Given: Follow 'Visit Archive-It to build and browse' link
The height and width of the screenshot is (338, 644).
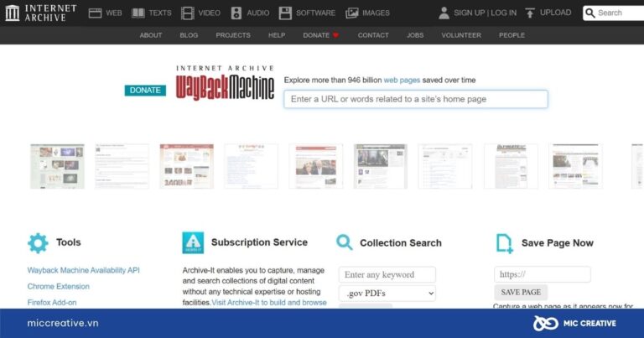Looking at the screenshot, I should pyautogui.click(x=269, y=302).
